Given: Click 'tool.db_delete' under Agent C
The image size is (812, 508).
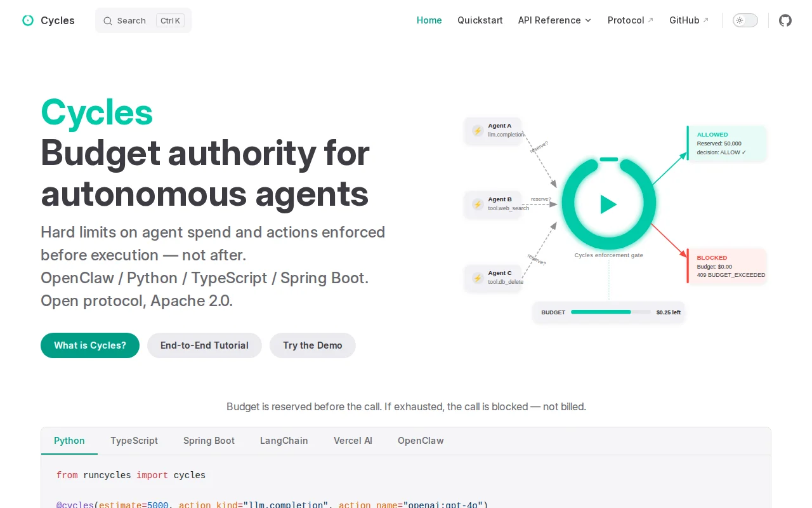Looking at the screenshot, I should coord(506,282).
